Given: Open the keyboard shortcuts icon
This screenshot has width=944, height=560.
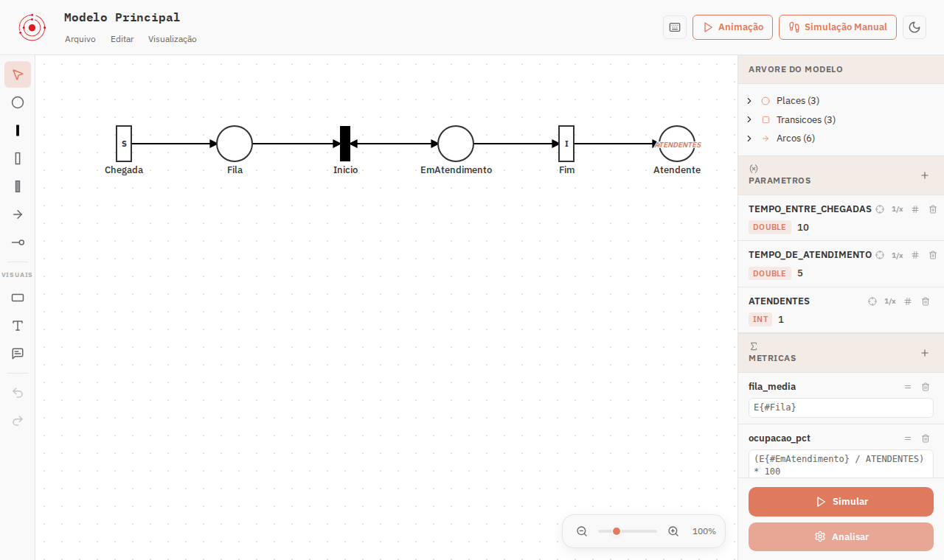Looking at the screenshot, I should (x=675, y=27).
